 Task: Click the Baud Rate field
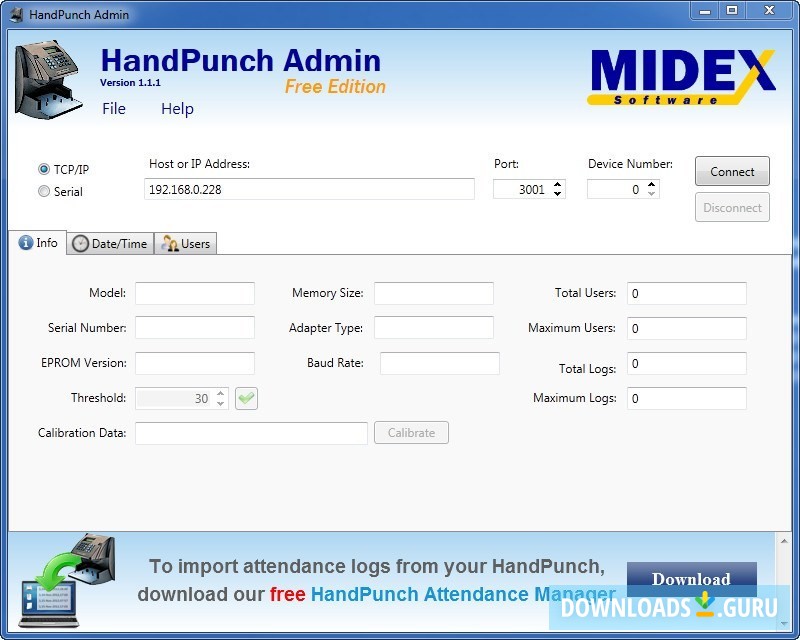[440, 363]
